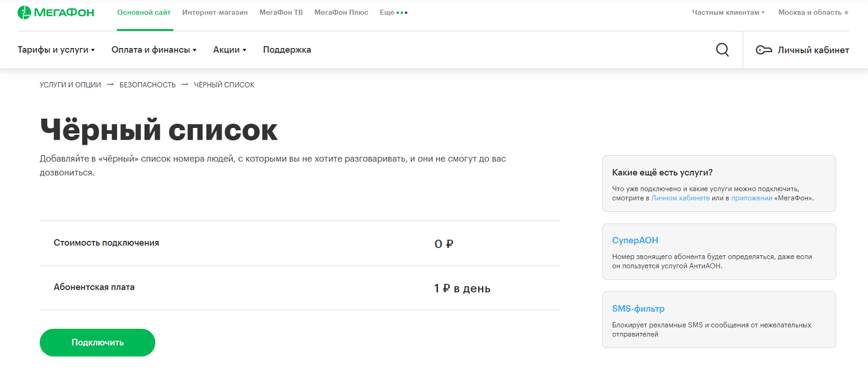The height and width of the screenshot is (374, 868).
Task: Click the 0 ₽ connection cost value
Action: coord(444,244)
